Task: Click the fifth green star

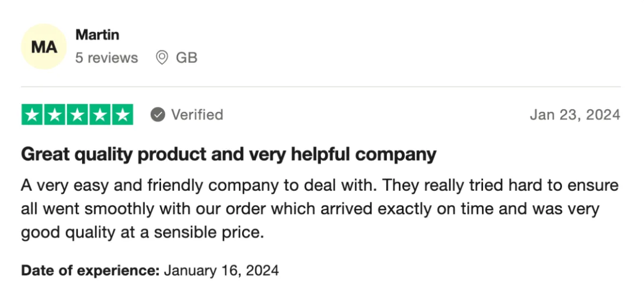Action: [122, 114]
